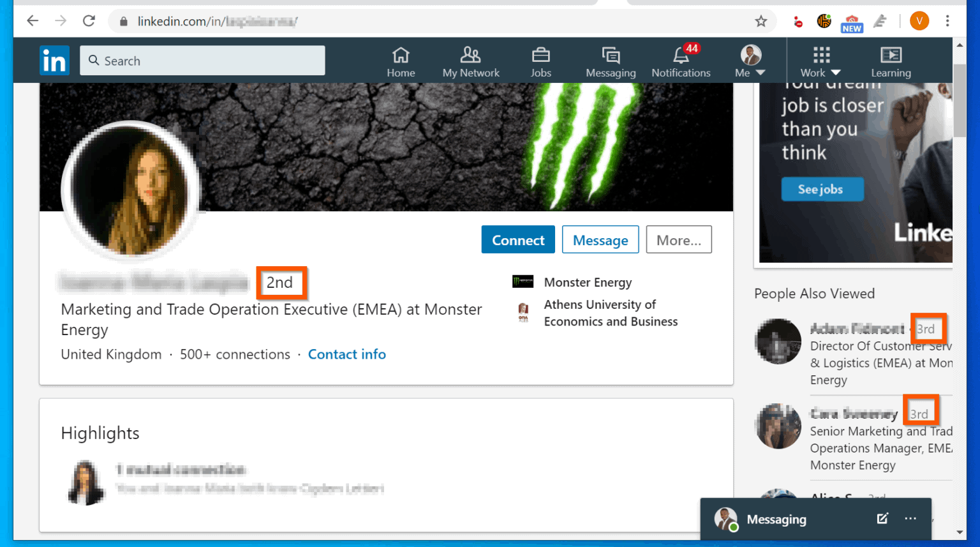Focus the LinkedIn Search field
Image resolution: width=980 pixels, height=547 pixels.
202,61
